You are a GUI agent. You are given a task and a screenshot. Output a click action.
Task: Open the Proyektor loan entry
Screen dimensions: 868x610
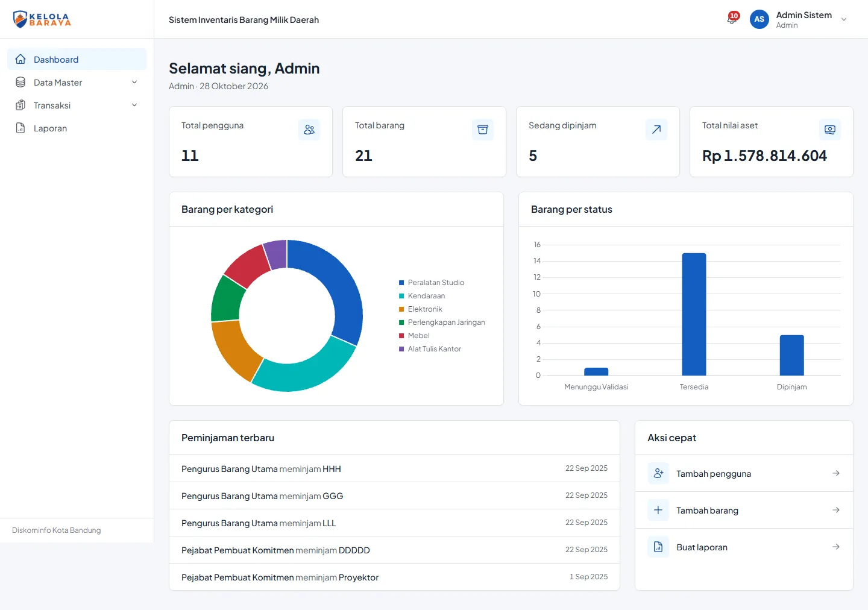(394, 577)
